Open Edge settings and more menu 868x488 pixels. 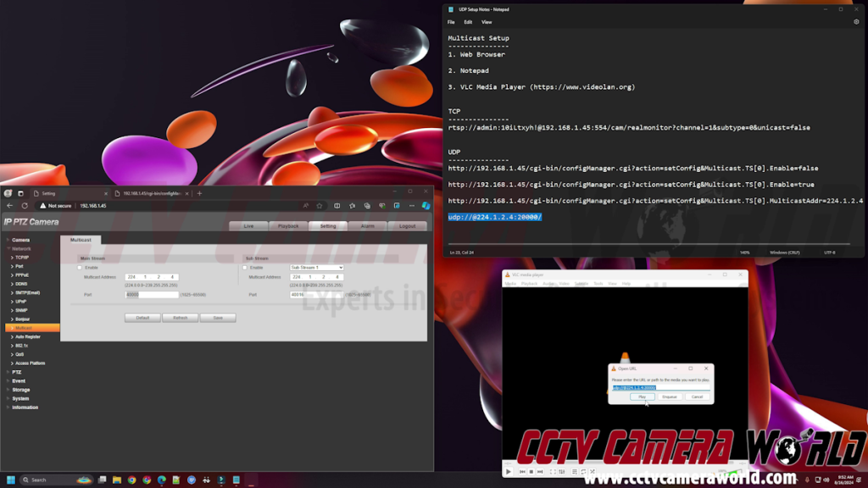click(411, 206)
